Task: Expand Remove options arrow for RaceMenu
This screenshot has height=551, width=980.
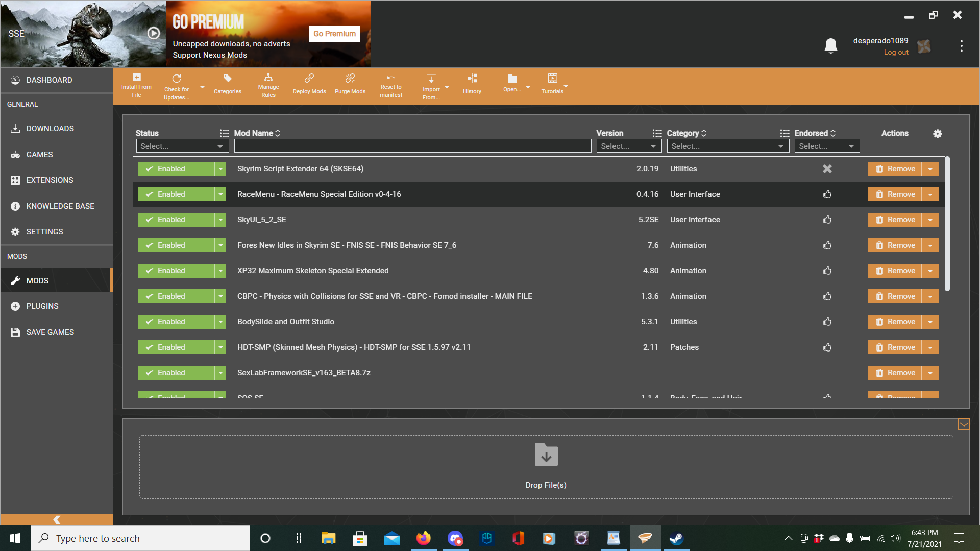Action: click(x=930, y=194)
